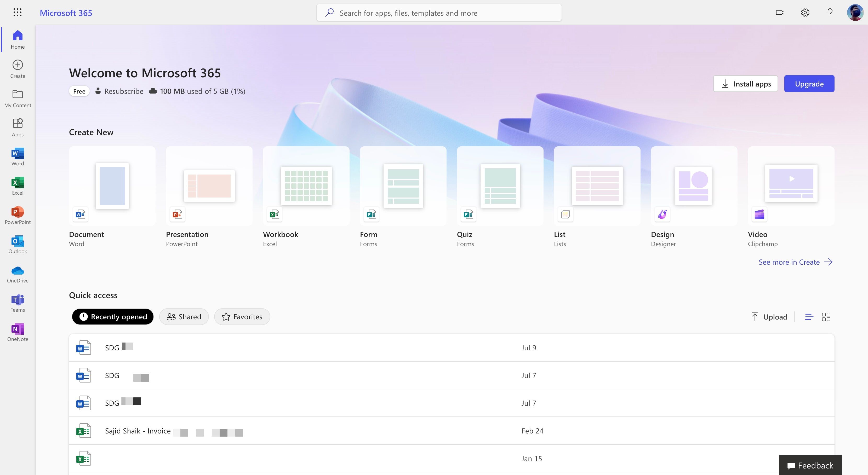Open PowerPoint from the left sidebar
This screenshot has width=868, height=475.
(18, 215)
